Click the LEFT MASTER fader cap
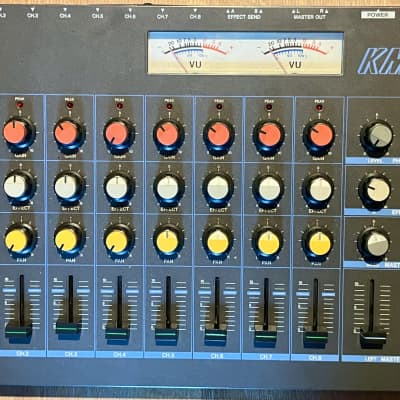 pos(373,338)
